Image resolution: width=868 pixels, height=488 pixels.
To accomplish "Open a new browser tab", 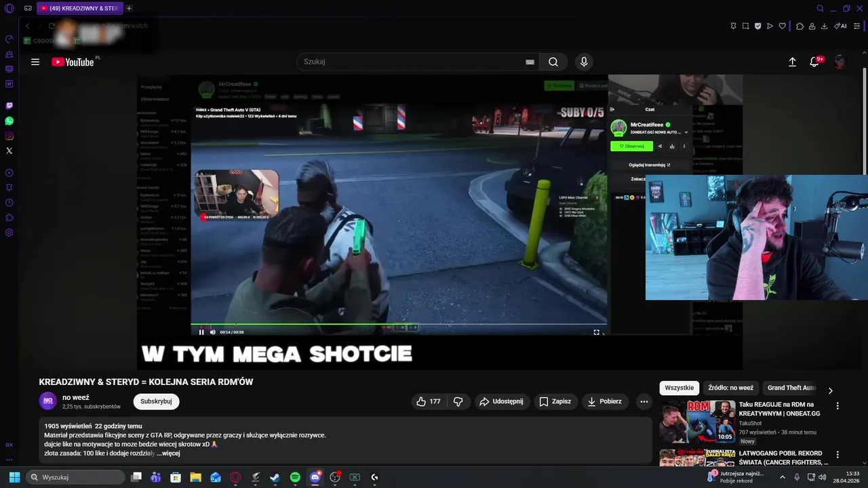I will 129,8.
